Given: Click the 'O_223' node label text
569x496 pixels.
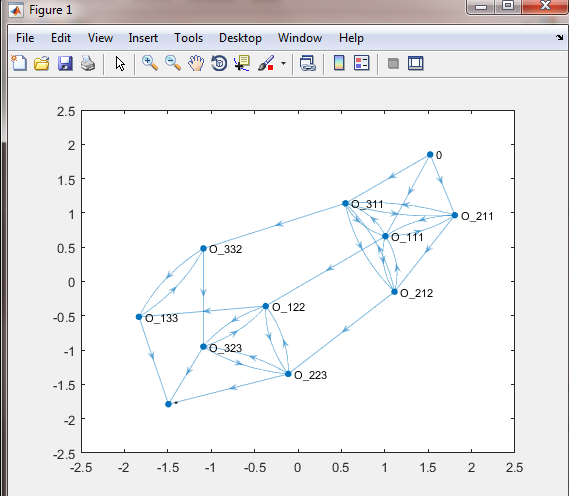Looking at the screenshot, I should pyautogui.click(x=311, y=375).
